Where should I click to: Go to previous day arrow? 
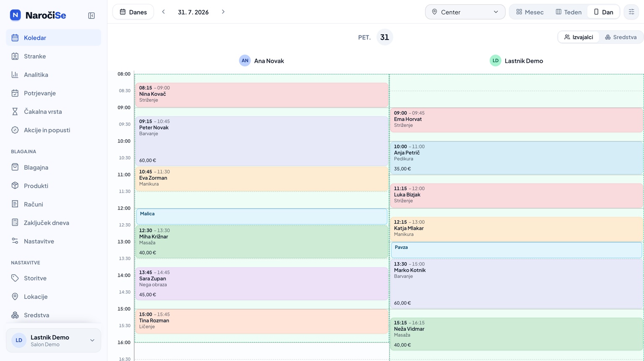164,12
